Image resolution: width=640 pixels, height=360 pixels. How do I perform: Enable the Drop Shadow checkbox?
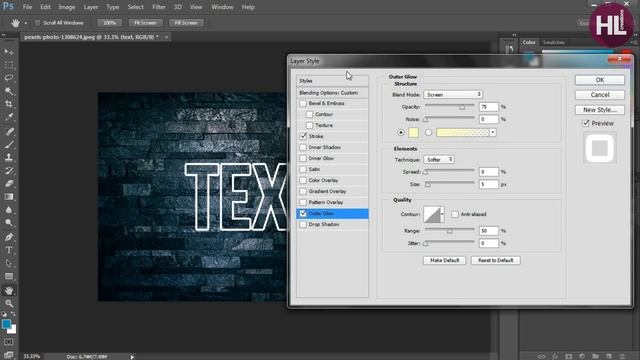(303, 224)
